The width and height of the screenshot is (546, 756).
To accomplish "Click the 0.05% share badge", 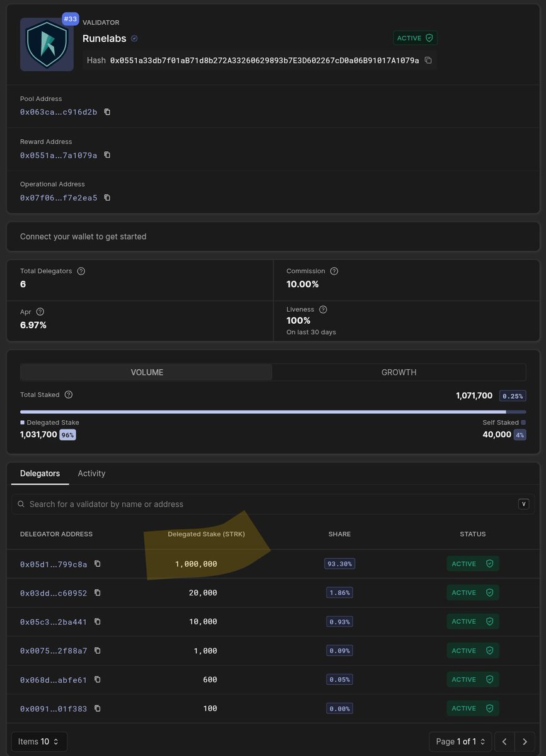I will point(340,680).
